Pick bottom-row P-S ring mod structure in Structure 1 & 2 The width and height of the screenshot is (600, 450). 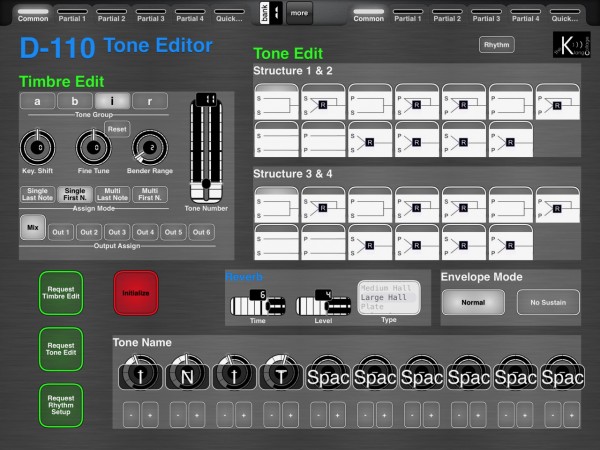[x=417, y=139]
